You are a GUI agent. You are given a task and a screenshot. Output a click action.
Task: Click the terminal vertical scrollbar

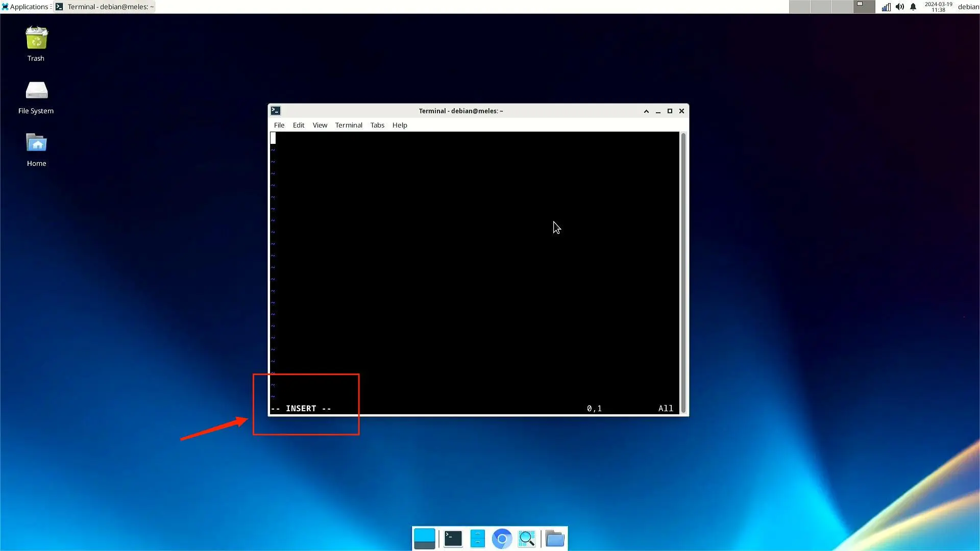(x=683, y=273)
